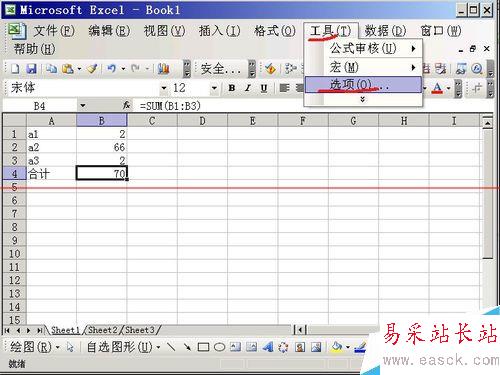Click the insert function fx icon
The image size is (500, 375).
[126, 106]
